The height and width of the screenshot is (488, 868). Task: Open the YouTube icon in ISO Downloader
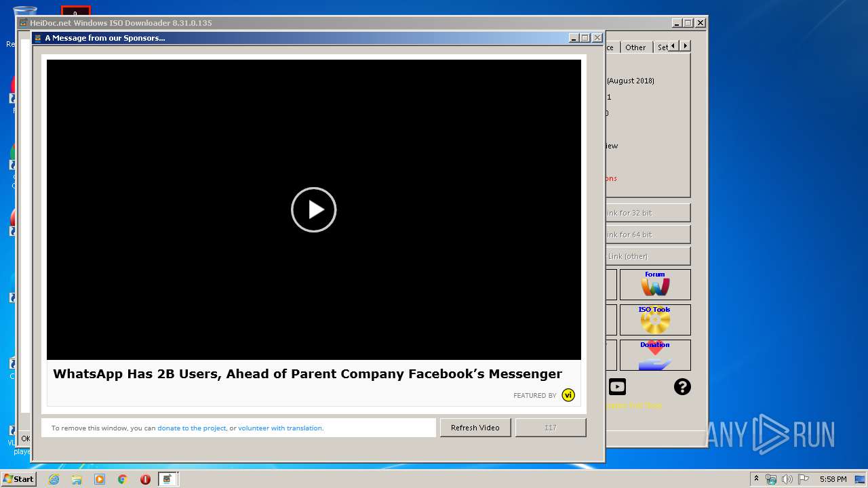617,386
